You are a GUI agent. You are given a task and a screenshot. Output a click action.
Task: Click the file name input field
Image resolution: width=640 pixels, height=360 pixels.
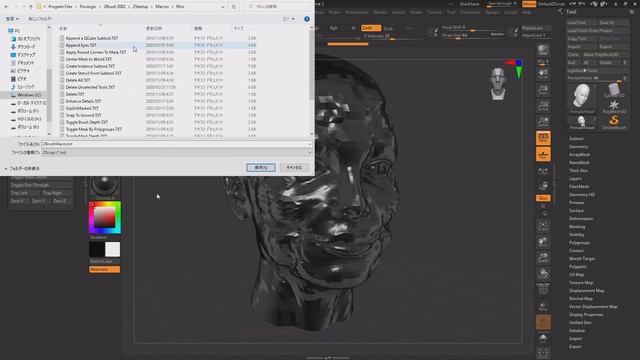click(x=177, y=144)
